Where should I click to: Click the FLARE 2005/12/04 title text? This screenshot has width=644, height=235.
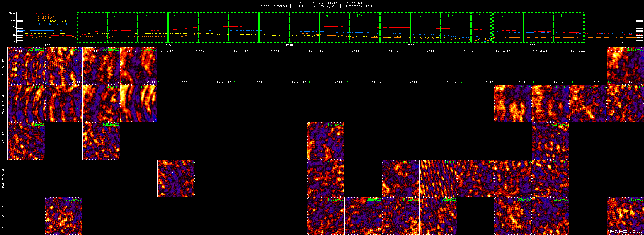click(322, 3)
